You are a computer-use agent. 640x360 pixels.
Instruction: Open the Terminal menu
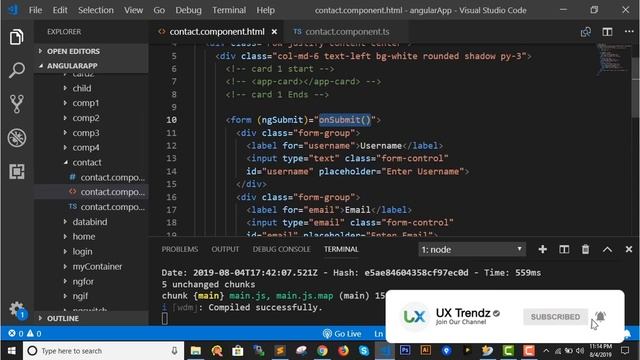pyautogui.click(x=229, y=10)
